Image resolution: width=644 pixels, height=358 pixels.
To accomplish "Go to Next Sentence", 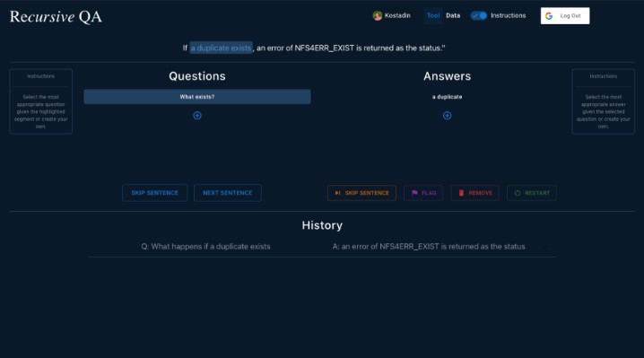I will click(228, 193).
